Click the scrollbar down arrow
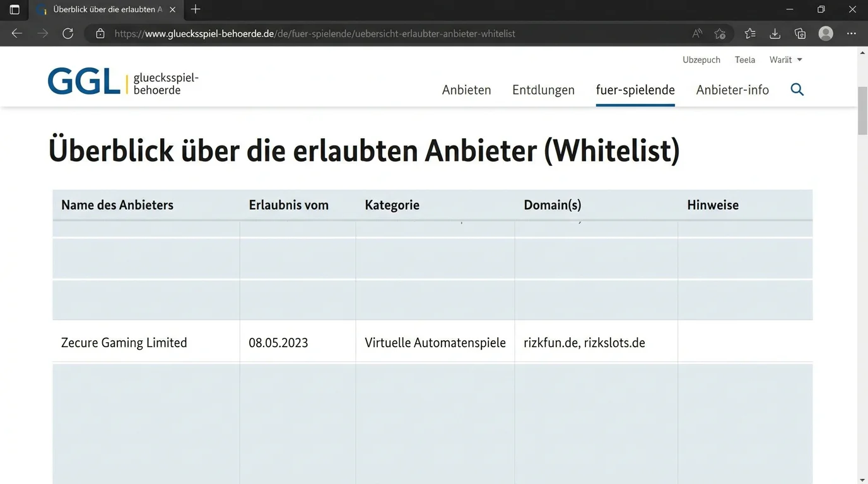Viewport: 868px width, 484px height. (862, 480)
